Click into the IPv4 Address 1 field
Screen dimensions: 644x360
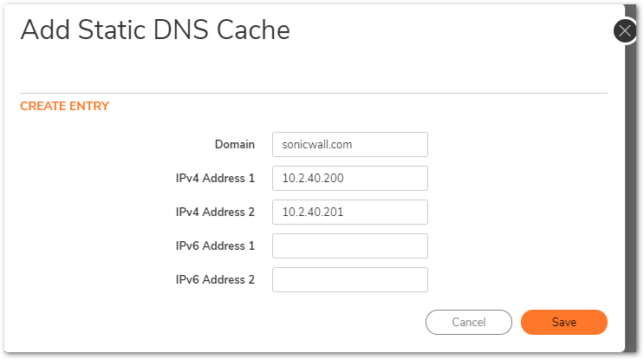(x=350, y=178)
